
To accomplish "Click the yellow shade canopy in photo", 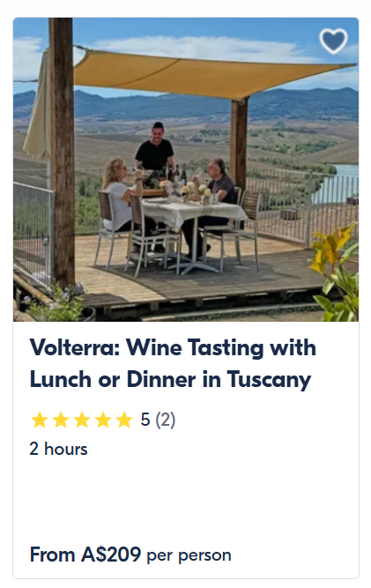I will [x=210, y=73].
